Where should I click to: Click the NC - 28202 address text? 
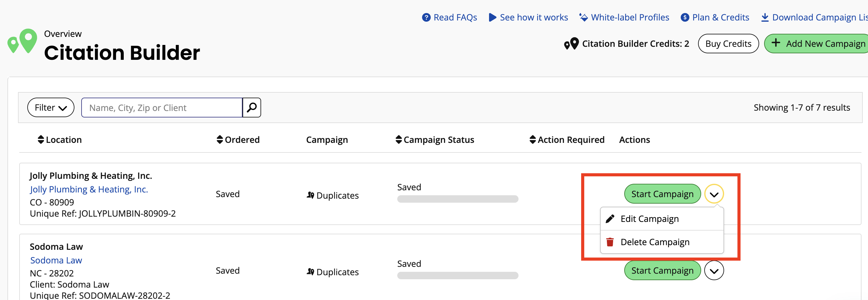click(51, 273)
